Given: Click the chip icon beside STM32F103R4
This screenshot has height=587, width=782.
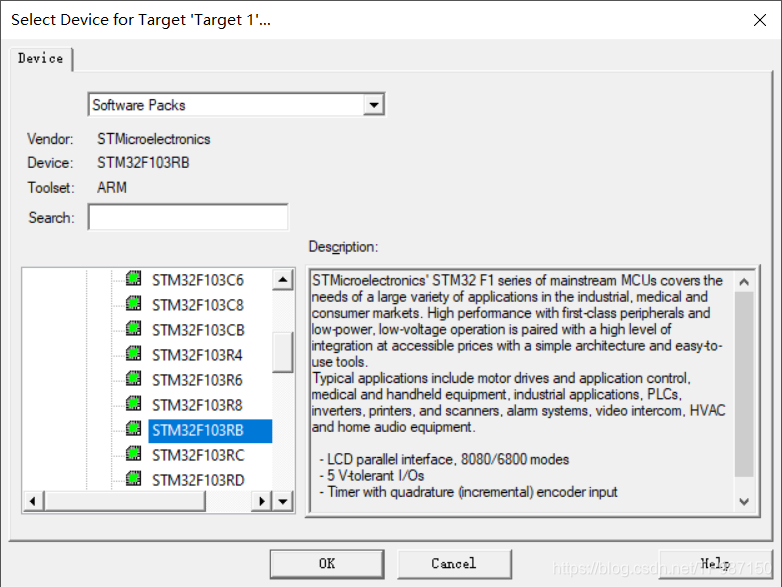Looking at the screenshot, I should coord(133,353).
